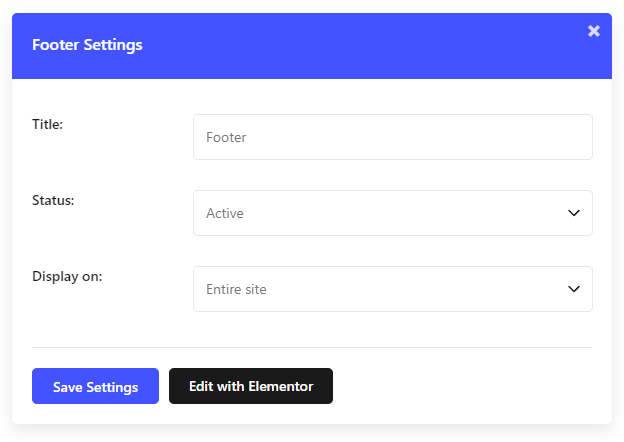Viewport: 624px width, 442px height.
Task: Click the chevron arrow in Status field
Action: [x=573, y=213]
